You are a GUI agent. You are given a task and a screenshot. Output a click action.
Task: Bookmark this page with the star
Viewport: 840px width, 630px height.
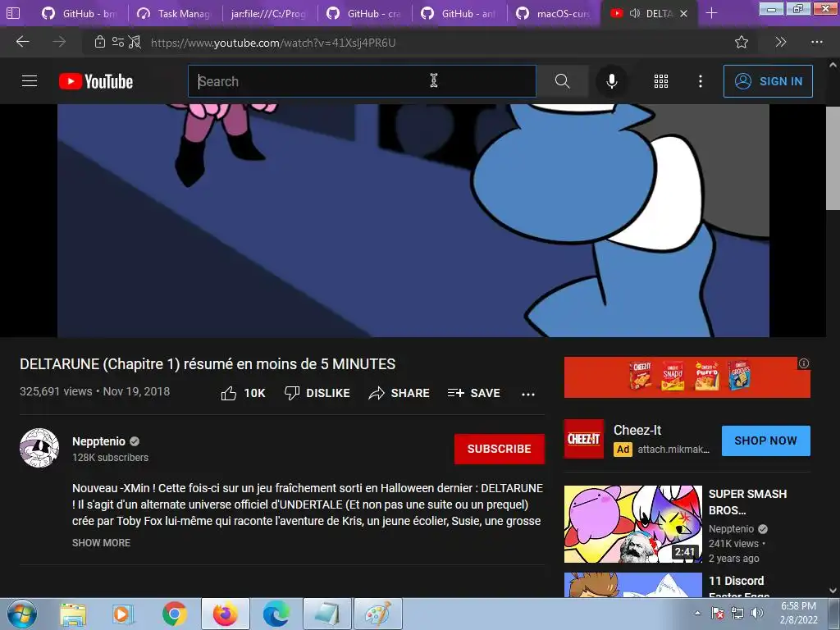click(742, 42)
